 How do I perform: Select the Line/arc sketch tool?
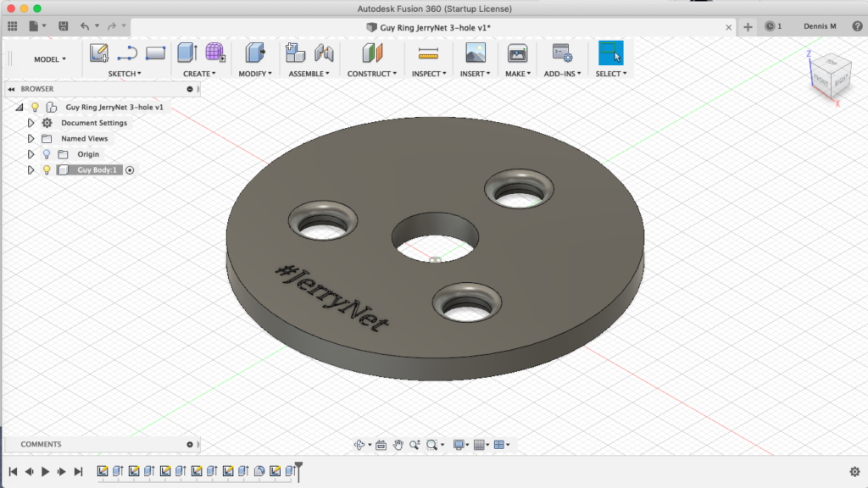tap(127, 53)
